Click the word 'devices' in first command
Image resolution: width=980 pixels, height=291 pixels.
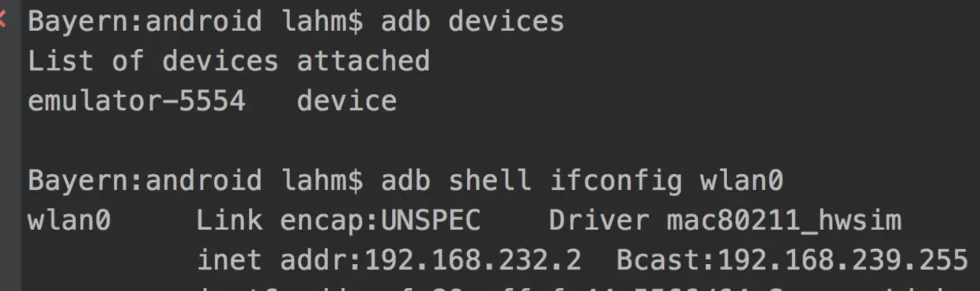(x=507, y=21)
